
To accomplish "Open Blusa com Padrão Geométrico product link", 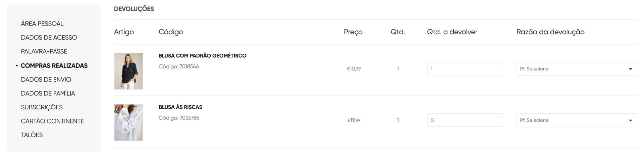I will click(x=203, y=56).
